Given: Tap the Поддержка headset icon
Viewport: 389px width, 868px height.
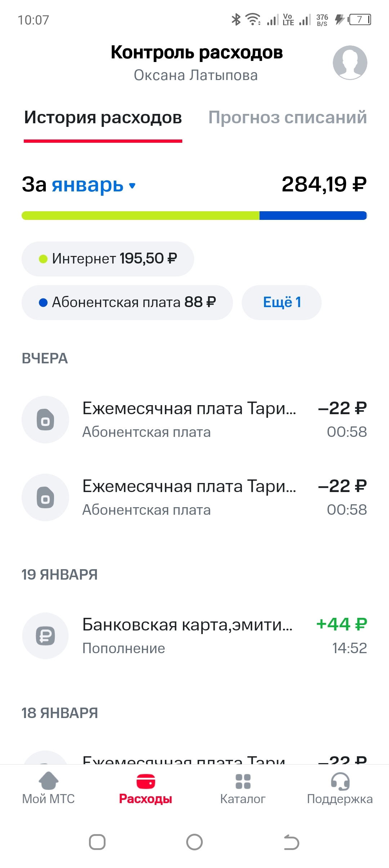Looking at the screenshot, I should tap(340, 781).
